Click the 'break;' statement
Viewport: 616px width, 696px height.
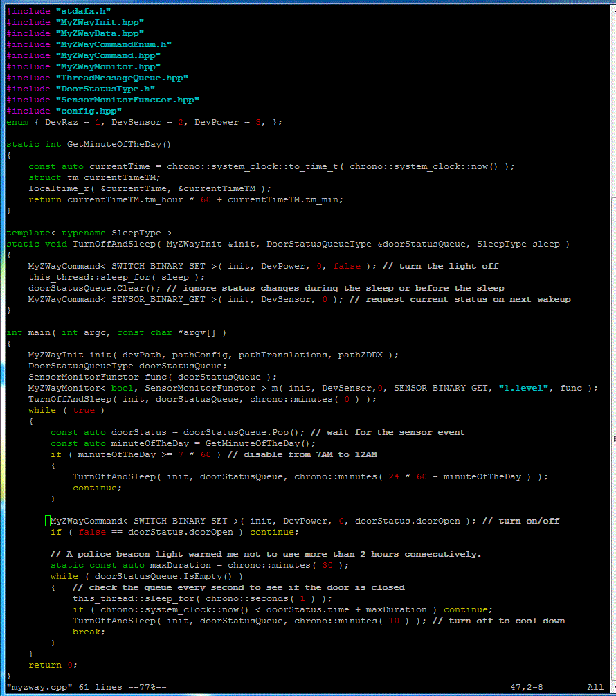coord(89,632)
